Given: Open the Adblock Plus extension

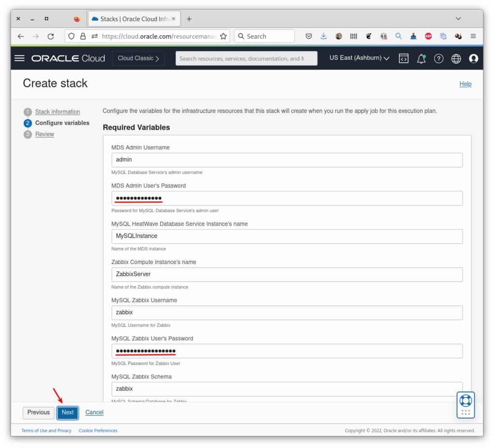Looking at the screenshot, I should click(x=428, y=36).
